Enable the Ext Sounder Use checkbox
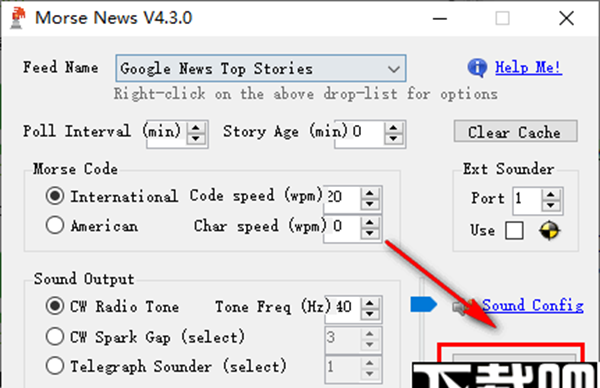Viewport: 600px width, 388px height. point(514,230)
